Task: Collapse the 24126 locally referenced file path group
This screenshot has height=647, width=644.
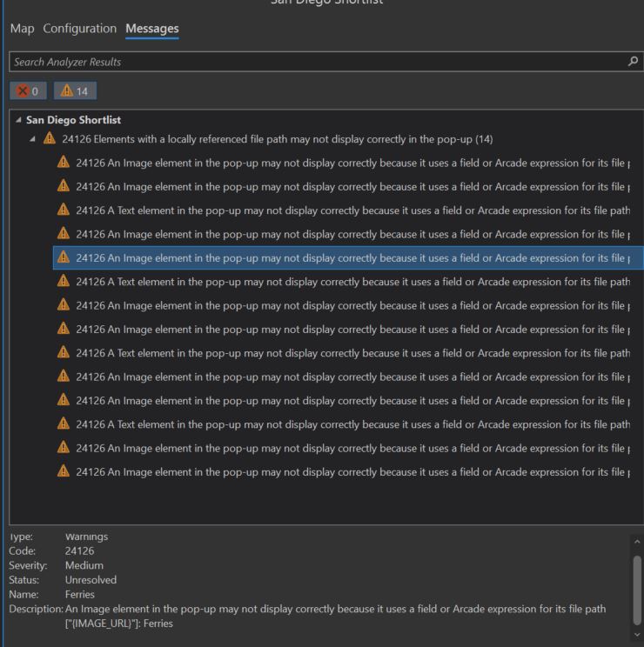Action: tap(33, 139)
